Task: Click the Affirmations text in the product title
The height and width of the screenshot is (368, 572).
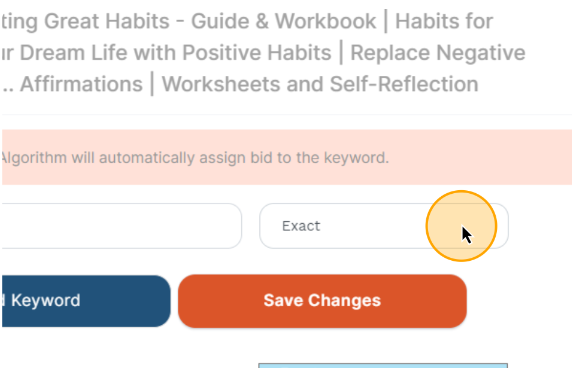Action: [81, 84]
